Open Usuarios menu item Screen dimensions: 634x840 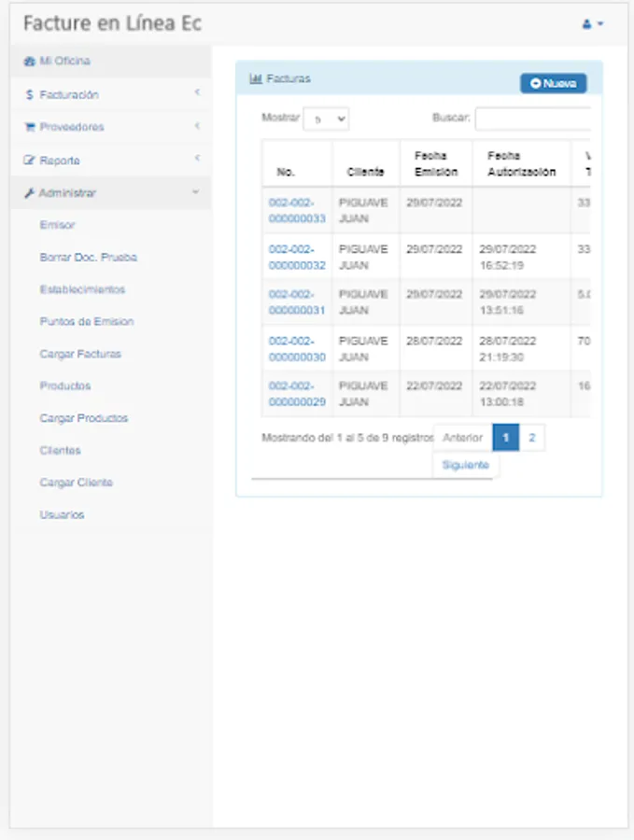click(63, 515)
